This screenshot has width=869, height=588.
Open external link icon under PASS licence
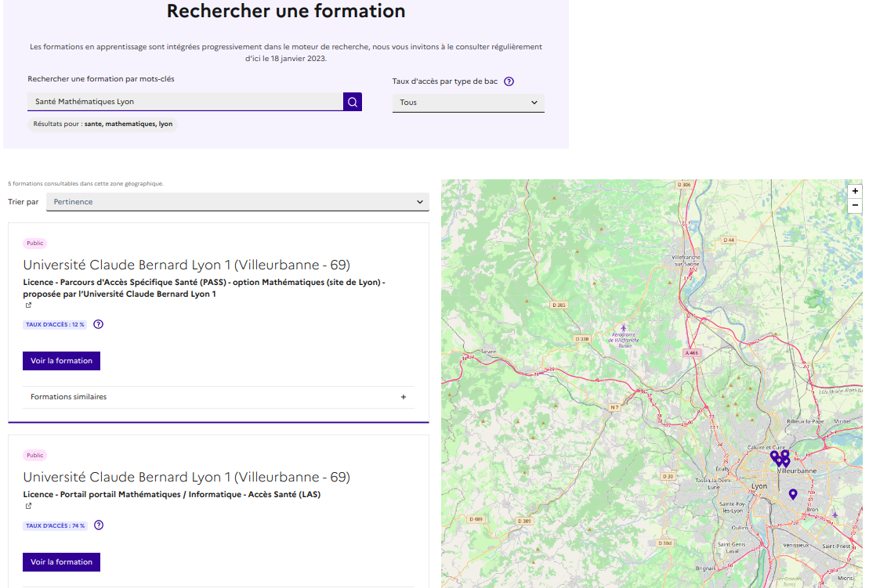28,305
